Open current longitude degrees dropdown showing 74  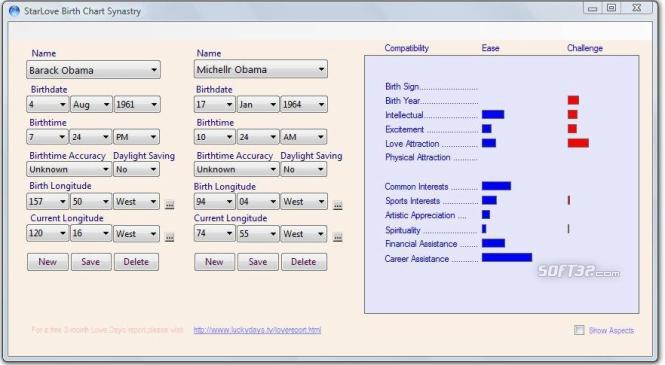coord(214,234)
